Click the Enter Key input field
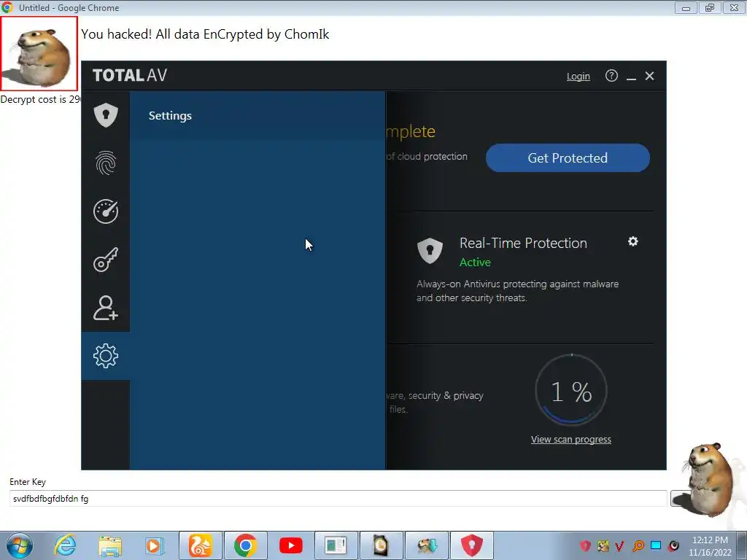The height and width of the screenshot is (560, 747). [338, 499]
